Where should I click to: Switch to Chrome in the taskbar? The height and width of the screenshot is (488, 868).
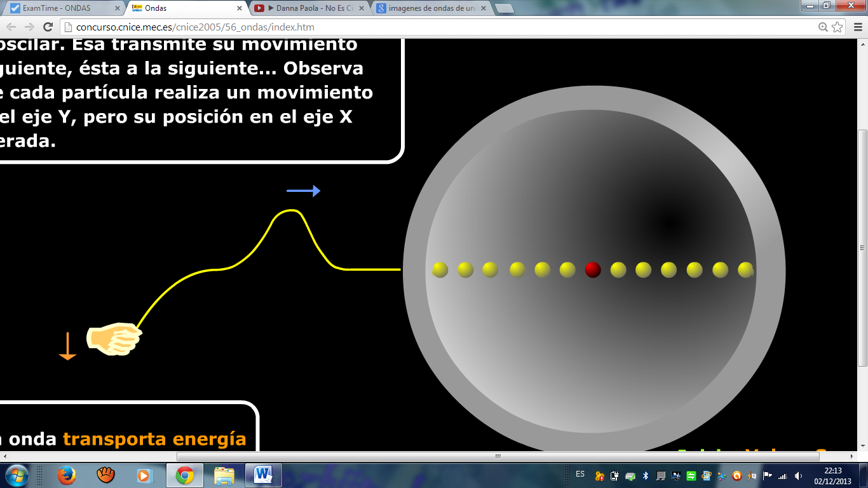coord(185,475)
